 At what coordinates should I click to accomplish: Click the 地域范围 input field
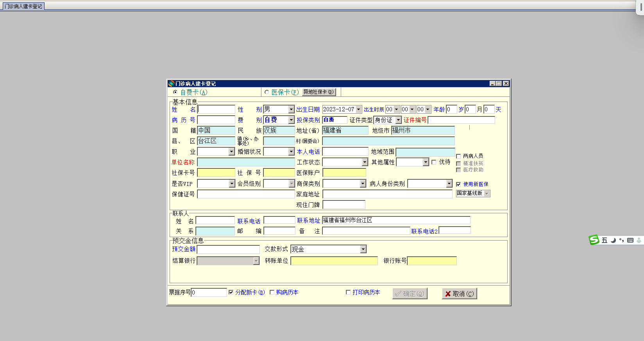tap(426, 152)
